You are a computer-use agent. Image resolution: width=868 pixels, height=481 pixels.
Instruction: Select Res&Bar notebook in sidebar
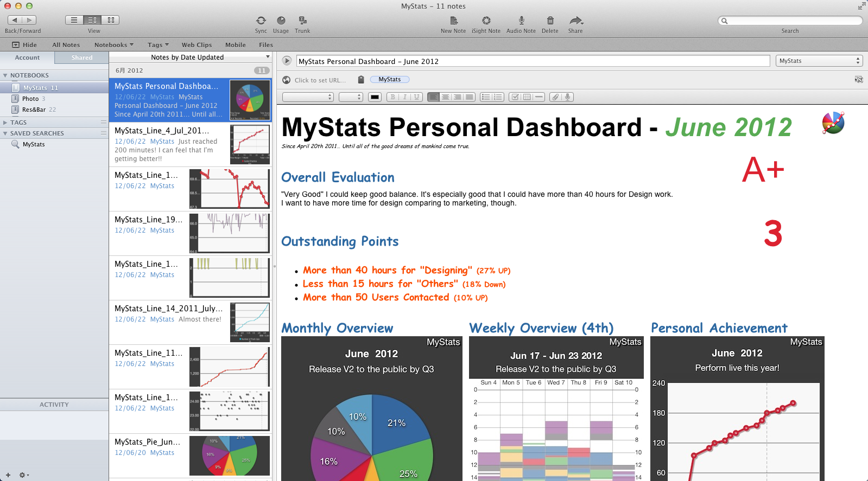(x=54, y=110)
